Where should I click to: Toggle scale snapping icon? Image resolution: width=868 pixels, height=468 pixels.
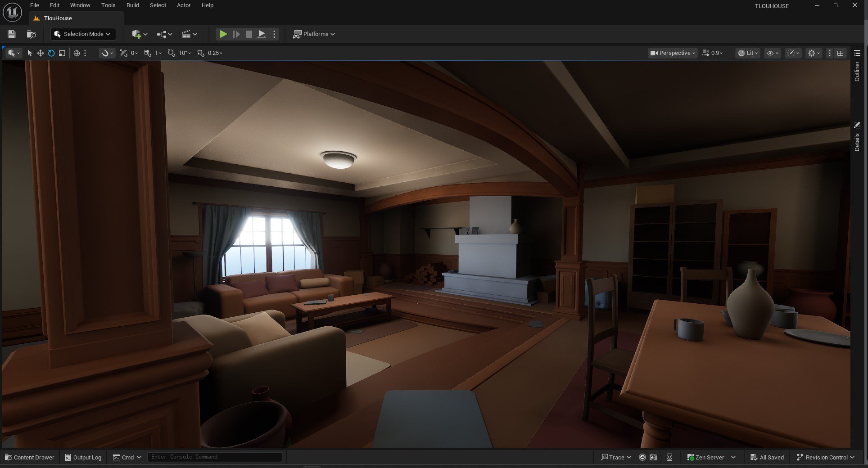[x=201, y=53]
